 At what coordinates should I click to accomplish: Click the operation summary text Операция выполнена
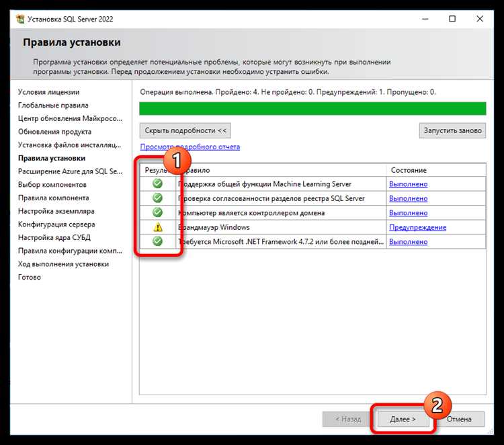coord(288,92)
